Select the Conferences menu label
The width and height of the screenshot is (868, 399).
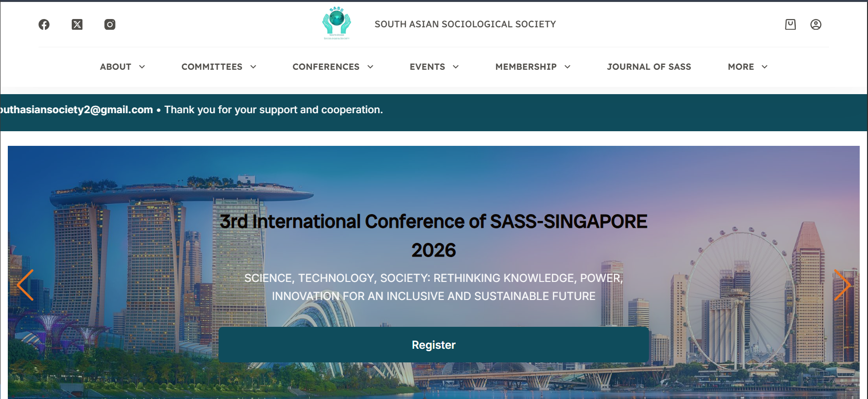326,67
